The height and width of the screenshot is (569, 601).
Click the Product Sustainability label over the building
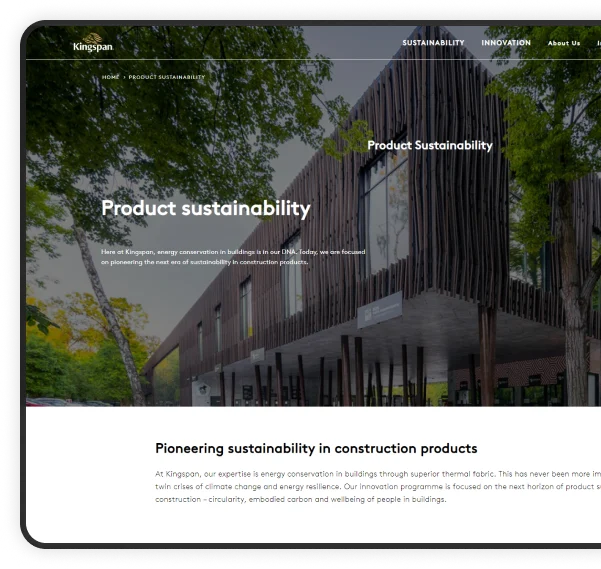tap(430, 145)
